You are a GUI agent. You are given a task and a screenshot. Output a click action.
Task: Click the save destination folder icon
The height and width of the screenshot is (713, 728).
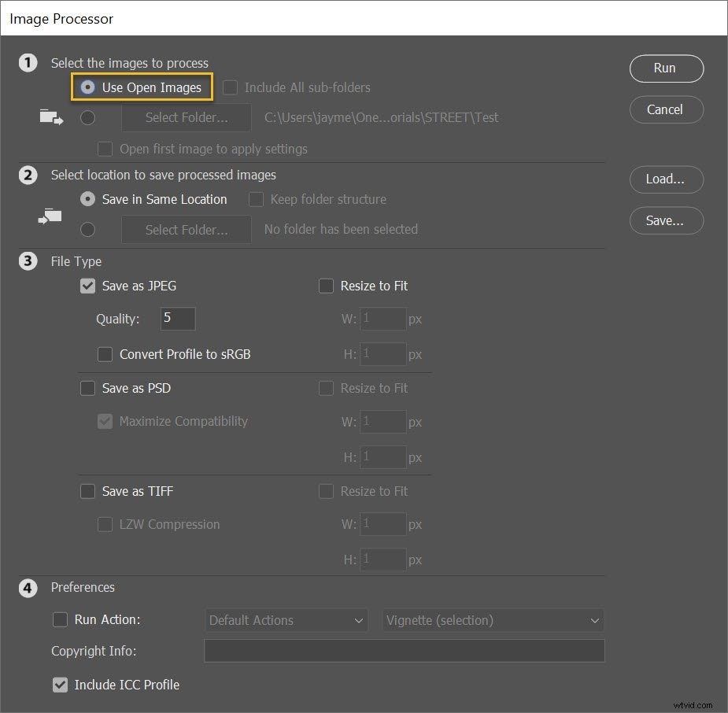(x=50, y=216)
